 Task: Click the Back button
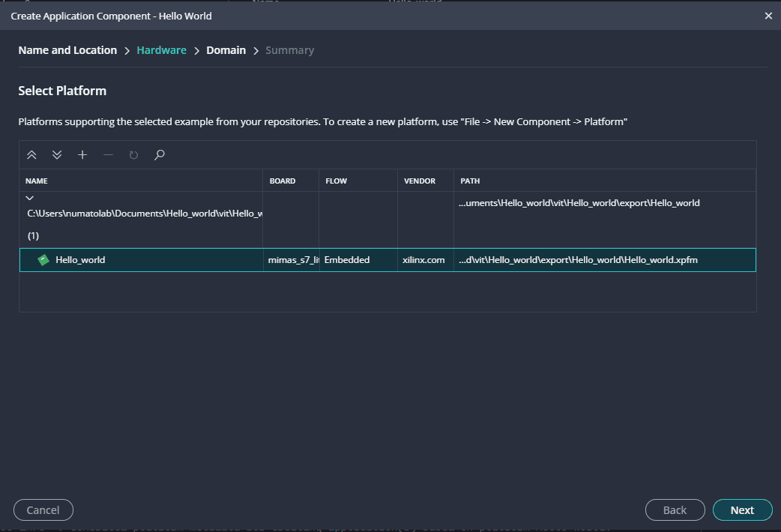point(675,510)
